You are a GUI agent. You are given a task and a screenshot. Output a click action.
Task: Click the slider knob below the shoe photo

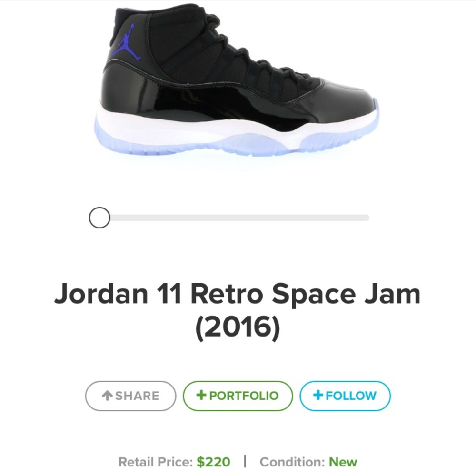point(99,218)
